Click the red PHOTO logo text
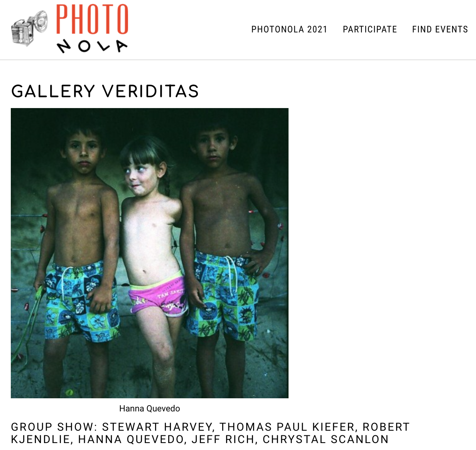This screenshot has width=476, height=450. (x=92, y=19)
